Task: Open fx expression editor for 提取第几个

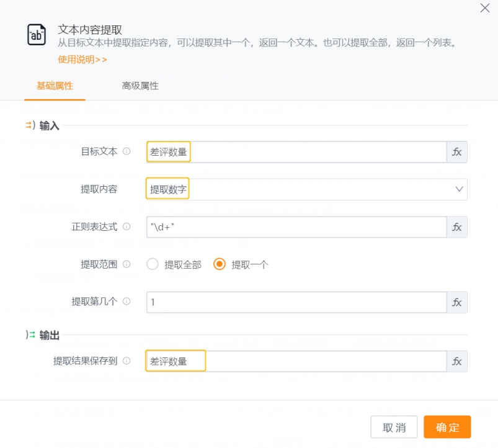Action: point(457,303)
